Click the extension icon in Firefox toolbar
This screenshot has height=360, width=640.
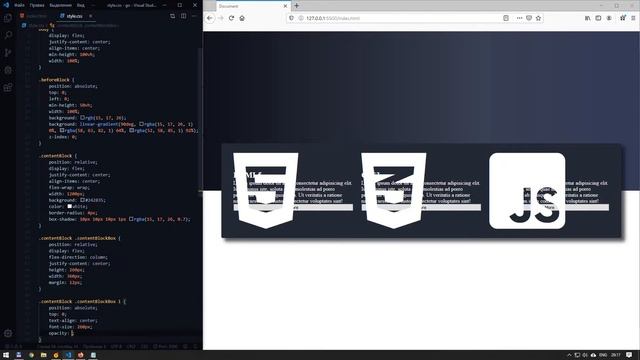pyautogui.click(x=623, y=18)
